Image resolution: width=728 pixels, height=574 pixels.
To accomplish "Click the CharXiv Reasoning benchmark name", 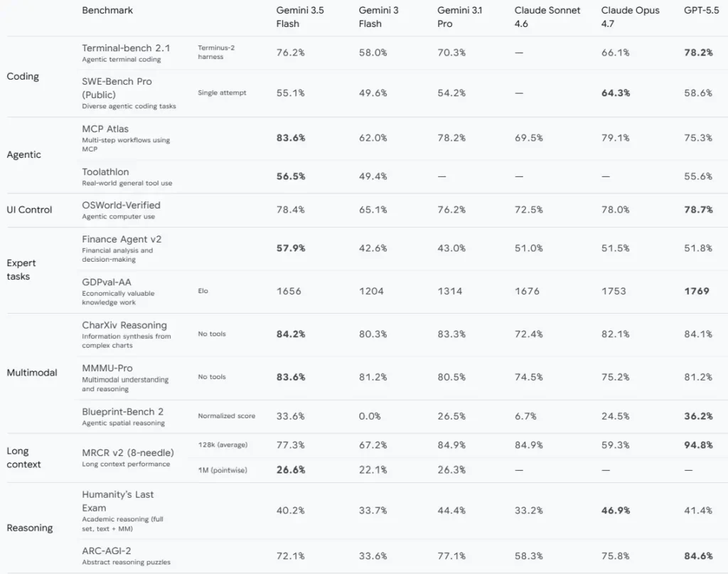I will pyautogui.click(x=124, y=325).
